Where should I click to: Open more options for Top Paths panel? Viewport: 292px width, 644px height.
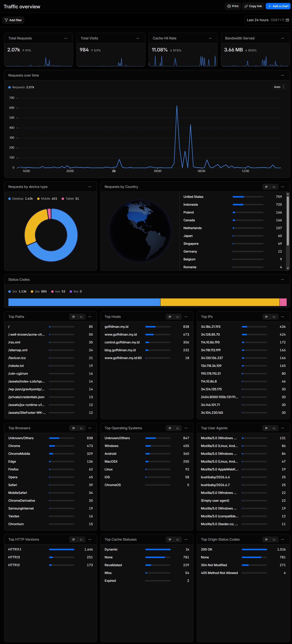pyautogui.click(x=90, y=317)
